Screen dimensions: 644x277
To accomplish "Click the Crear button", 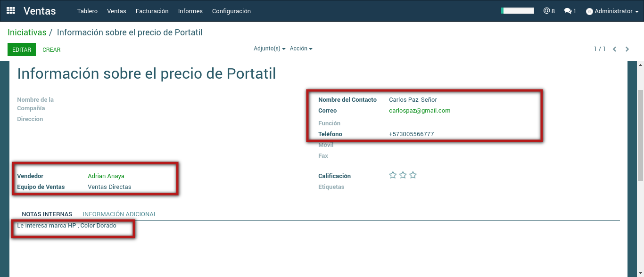I will (51, 49).
